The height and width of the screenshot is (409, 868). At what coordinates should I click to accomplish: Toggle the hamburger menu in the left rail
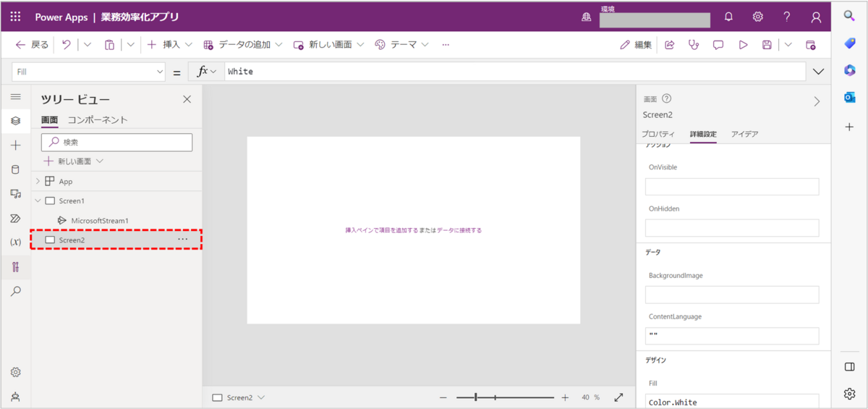click(x=15, y=97)
